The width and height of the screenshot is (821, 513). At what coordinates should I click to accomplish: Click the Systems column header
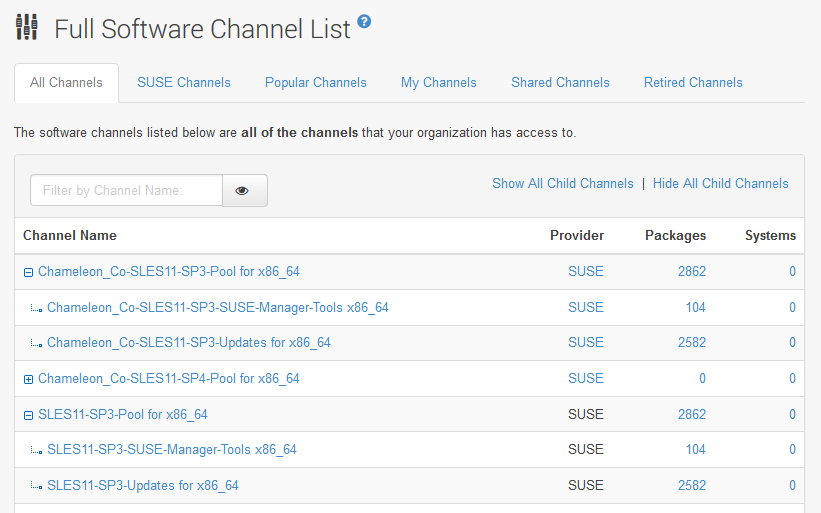point(770,236)
